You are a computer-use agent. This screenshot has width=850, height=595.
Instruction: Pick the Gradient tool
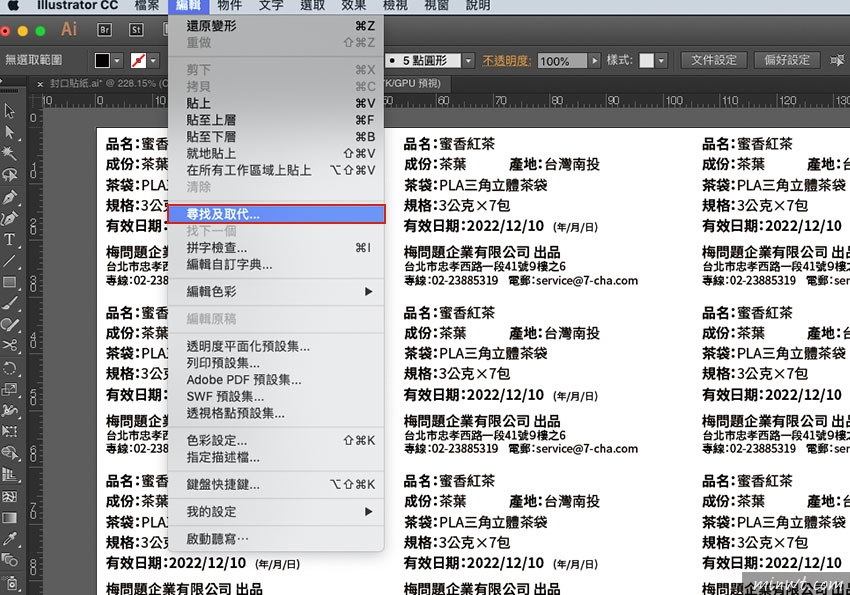pos(9,518)
